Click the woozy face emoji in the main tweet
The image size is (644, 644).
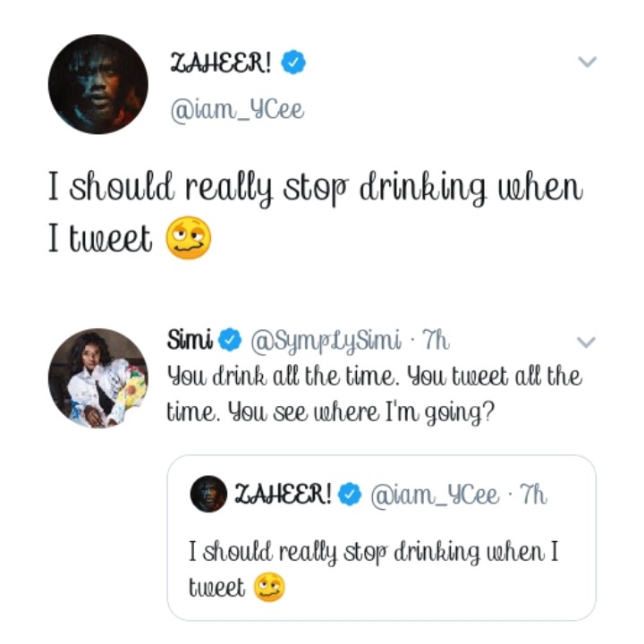pos(189,239)
